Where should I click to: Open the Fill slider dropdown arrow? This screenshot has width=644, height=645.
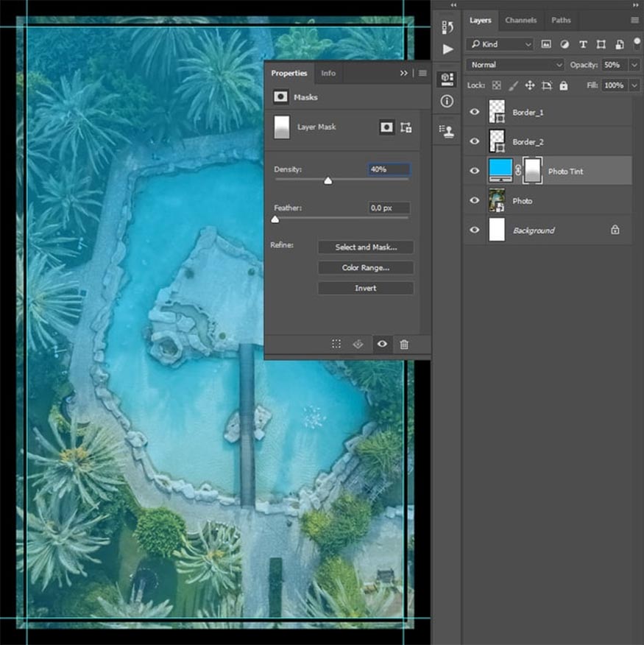634,85
